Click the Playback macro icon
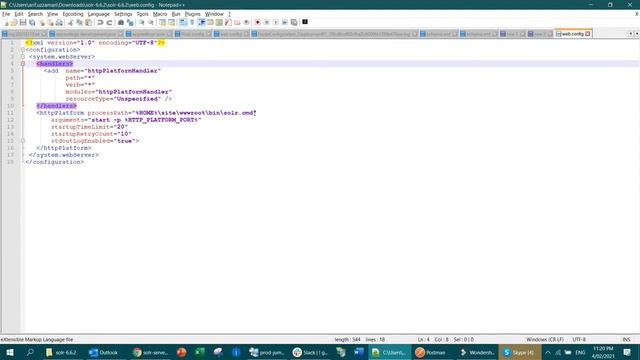 (x=276, y=22)
